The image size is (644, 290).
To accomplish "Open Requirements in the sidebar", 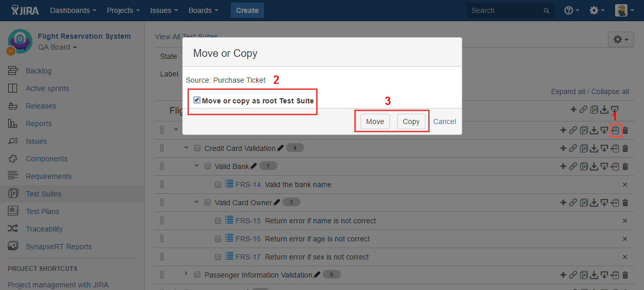I will 49,176.
